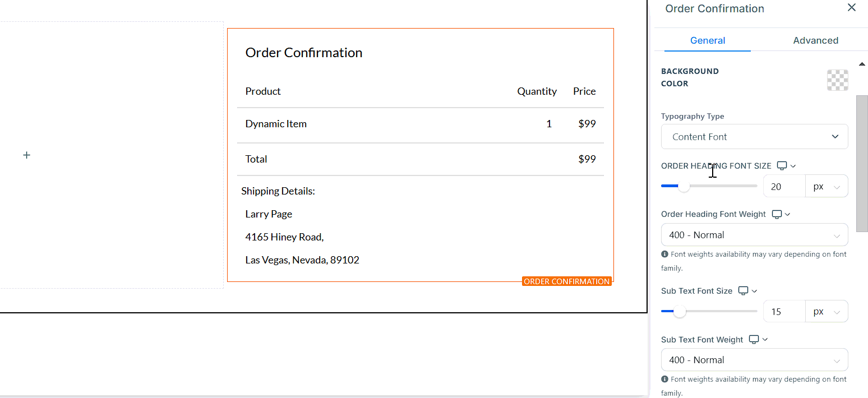Expand the Sub Text Font Weight dropdown
868x398 pixels.
click(754, 360)
